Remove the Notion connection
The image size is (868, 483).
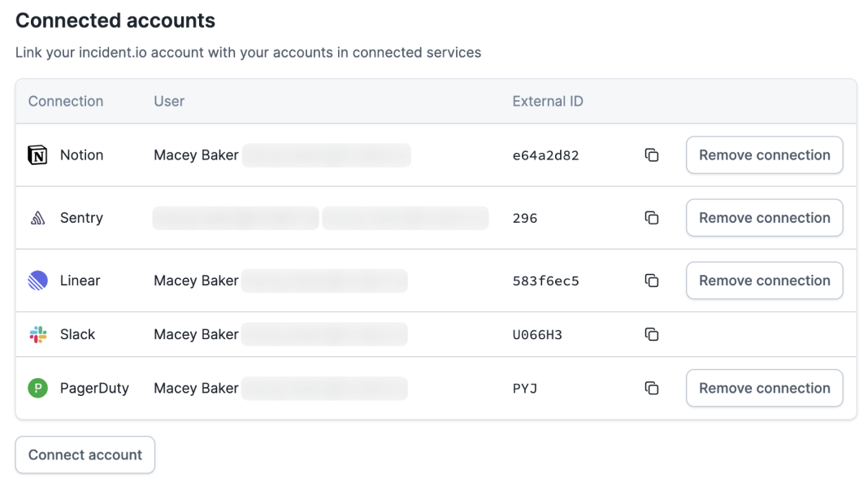click(x=764, y=155)
